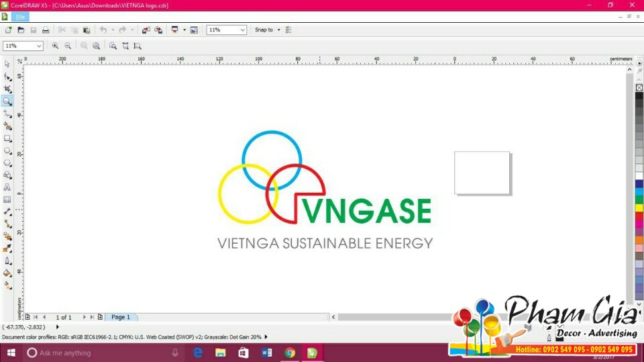Image resolution: width=644 pixels, height=362 pixels.
Task: Pick the Ellipse tool
Action: pyautogui.click(x=7, y=150)
